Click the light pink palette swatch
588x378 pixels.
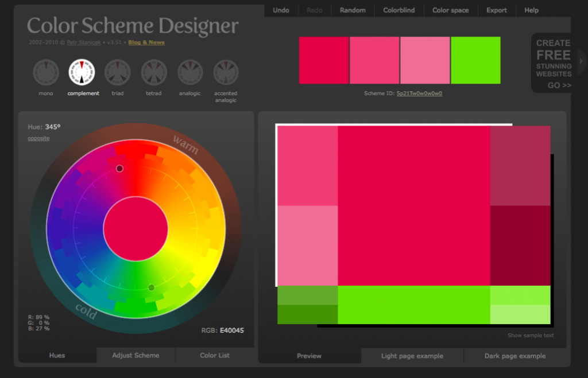(x=425, y=60)
